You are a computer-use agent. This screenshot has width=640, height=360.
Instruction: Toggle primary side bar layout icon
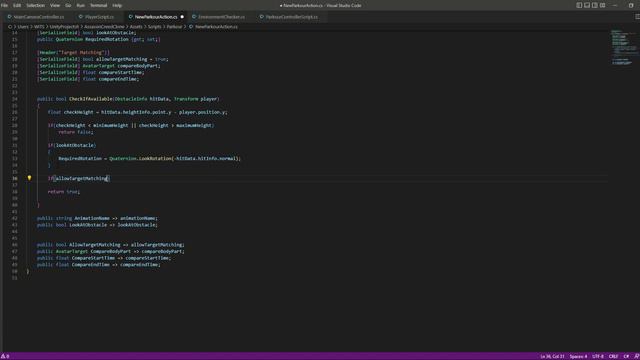pyautogui.click(x=579, y=5)
